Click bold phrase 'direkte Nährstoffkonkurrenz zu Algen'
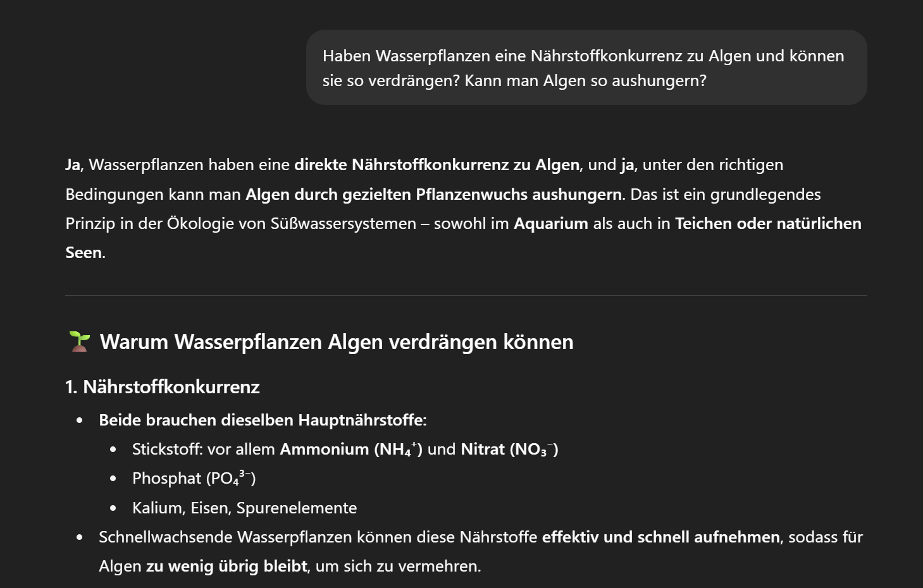The image size is (923, 588). (437, 165)
